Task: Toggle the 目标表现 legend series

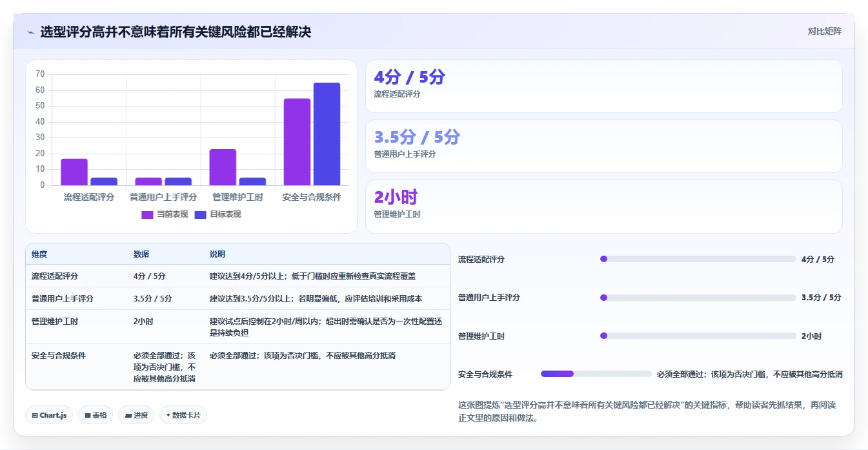Action: click(x=217, y=214)
